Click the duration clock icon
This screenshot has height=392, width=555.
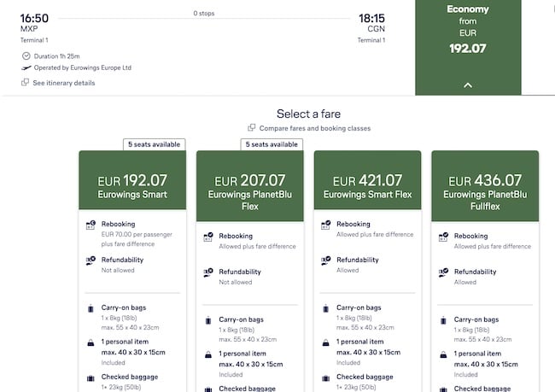(26, 56)
